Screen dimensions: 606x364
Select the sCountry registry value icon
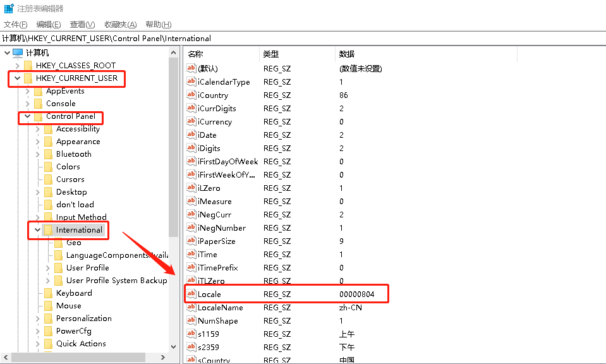click(x=191, y=360)
